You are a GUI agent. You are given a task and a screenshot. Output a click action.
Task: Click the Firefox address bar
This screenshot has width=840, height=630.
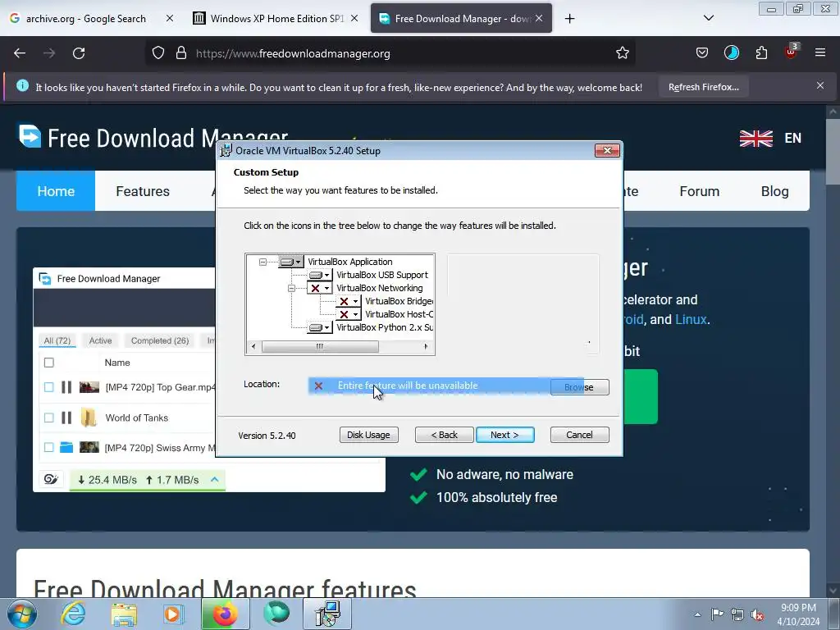[x=391, y=53]
